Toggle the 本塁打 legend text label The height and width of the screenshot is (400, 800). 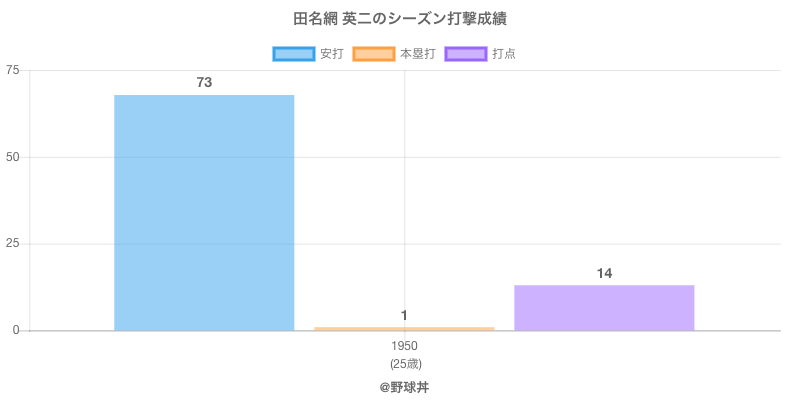click(417, 54)
